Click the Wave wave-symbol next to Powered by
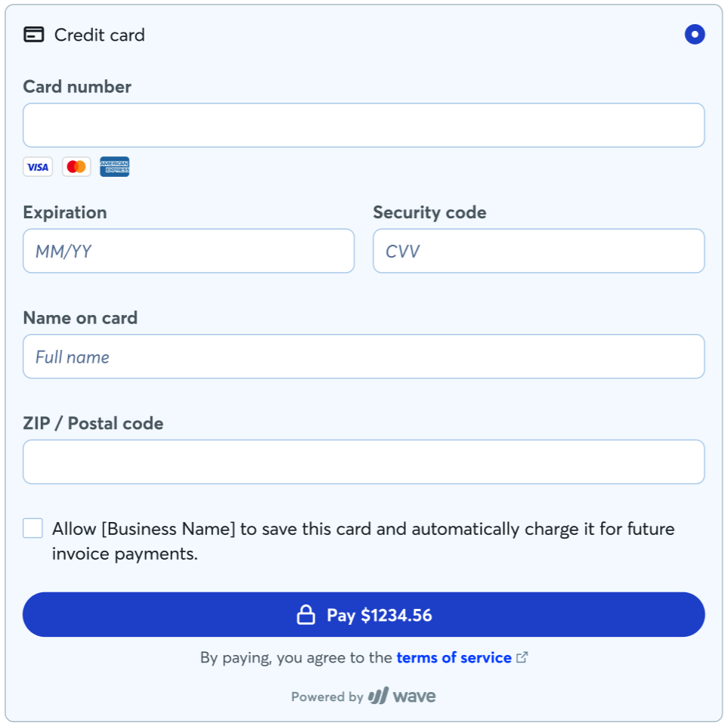728x726 pixels. [378, 696]
